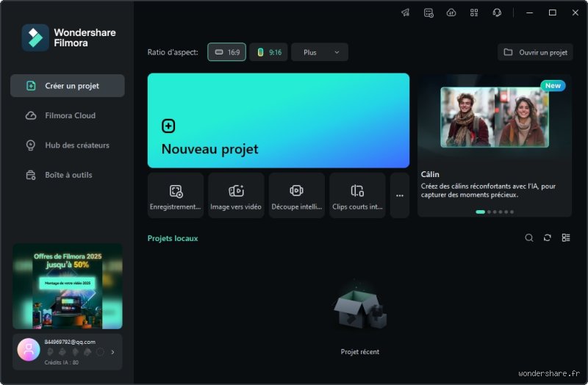
Task: Search local projects with magnifier icon
Action: coord(529,237)
